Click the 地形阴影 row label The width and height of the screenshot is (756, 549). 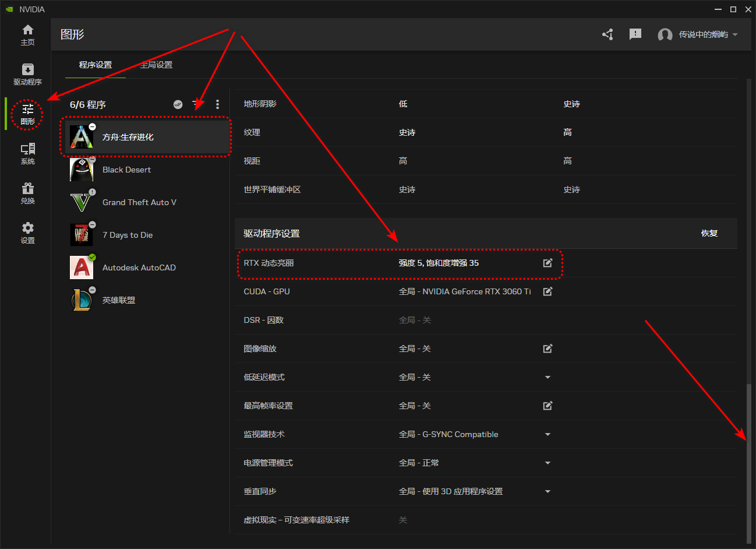point(260,104)
